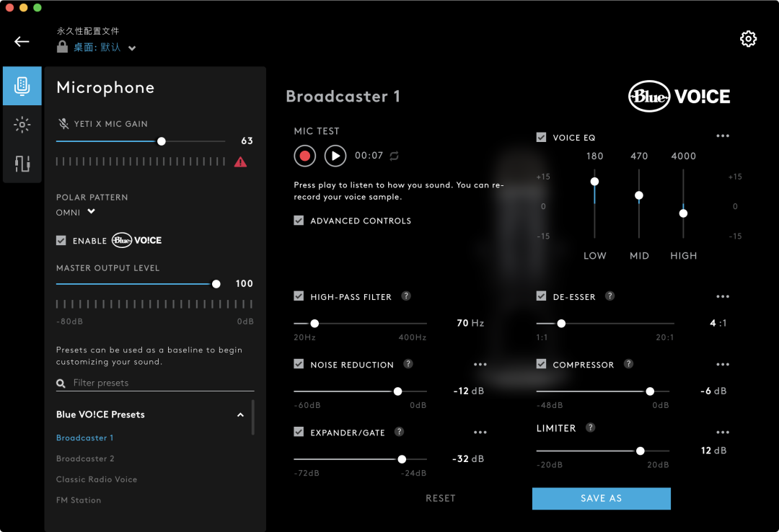This screenshot has width=779, height=532.
Task: Select the FM Station preset
Action: pos(79,500)
